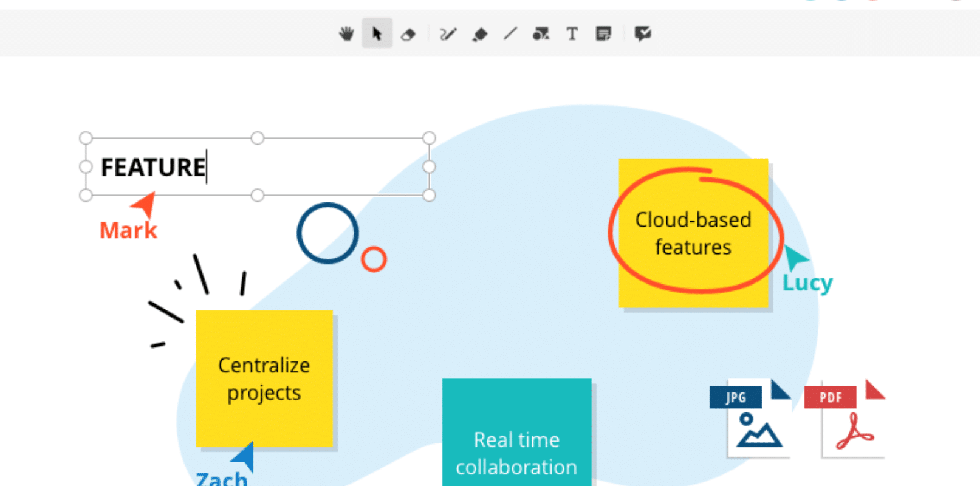
Task: Select the Hand pan tool
Action: point(346,34)
